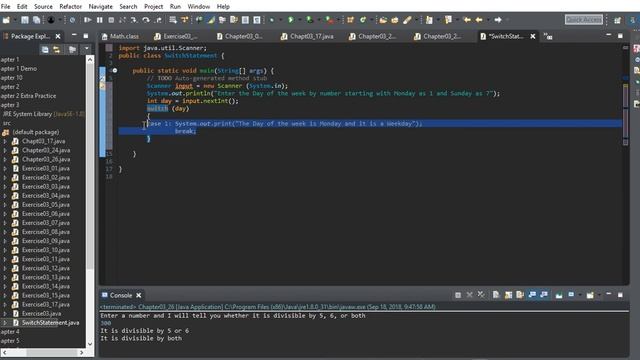This screenshot has width=640, height=360.
Task: Click the Open Type icon
Action: click(383, 20)
